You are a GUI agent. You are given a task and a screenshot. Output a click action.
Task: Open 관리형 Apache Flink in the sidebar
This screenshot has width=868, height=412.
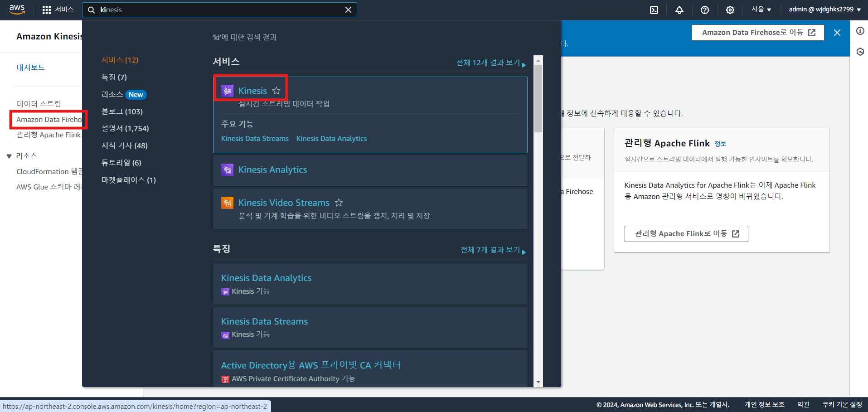click(48, 135)
